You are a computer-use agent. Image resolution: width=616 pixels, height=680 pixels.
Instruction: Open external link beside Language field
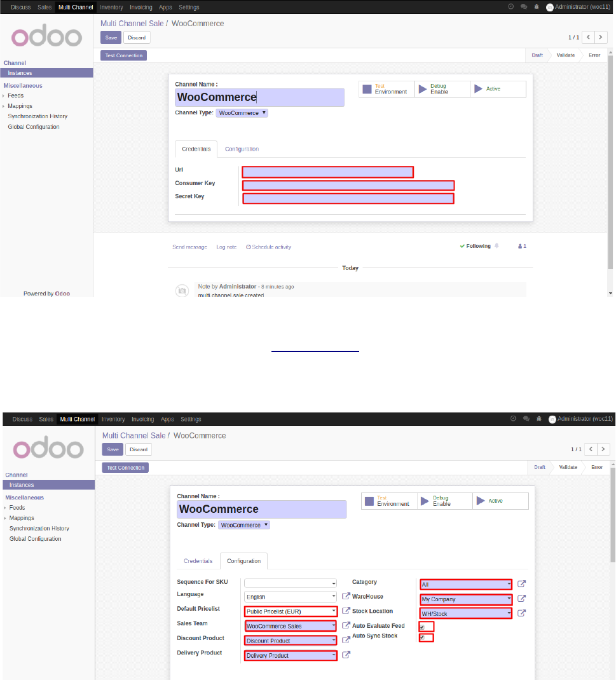[346, 596]
